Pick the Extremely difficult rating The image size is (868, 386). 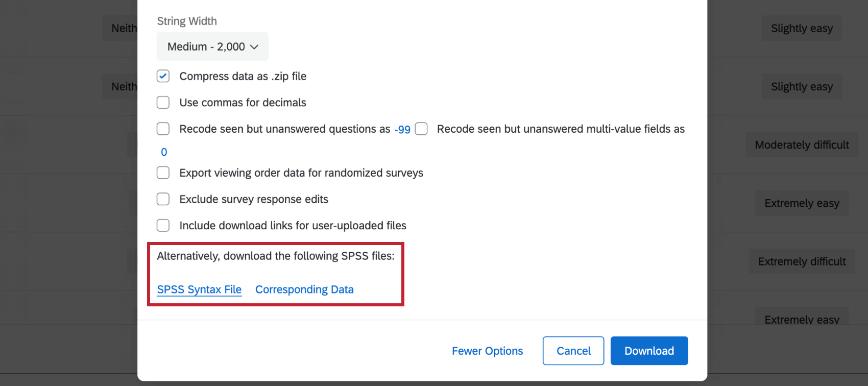click(802, 261)
